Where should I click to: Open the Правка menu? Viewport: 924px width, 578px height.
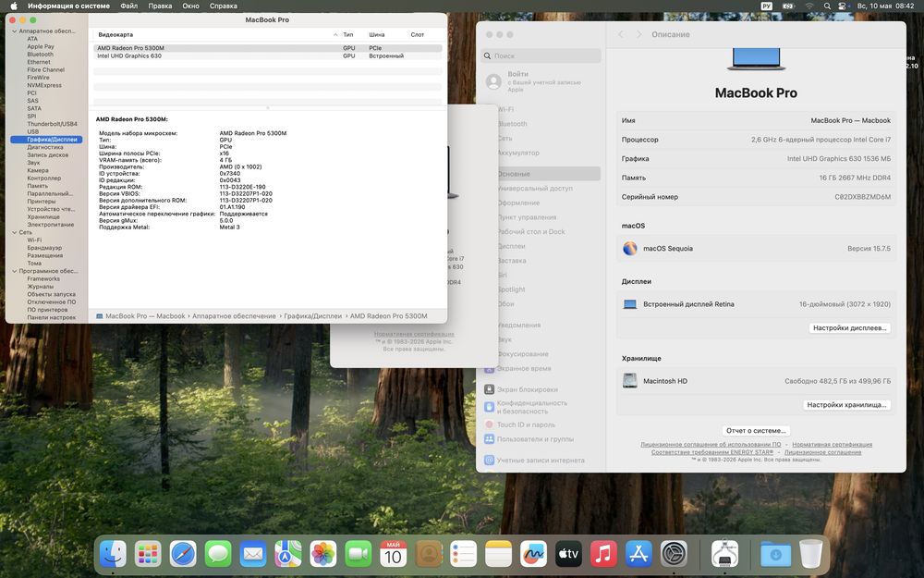[160, 6]
